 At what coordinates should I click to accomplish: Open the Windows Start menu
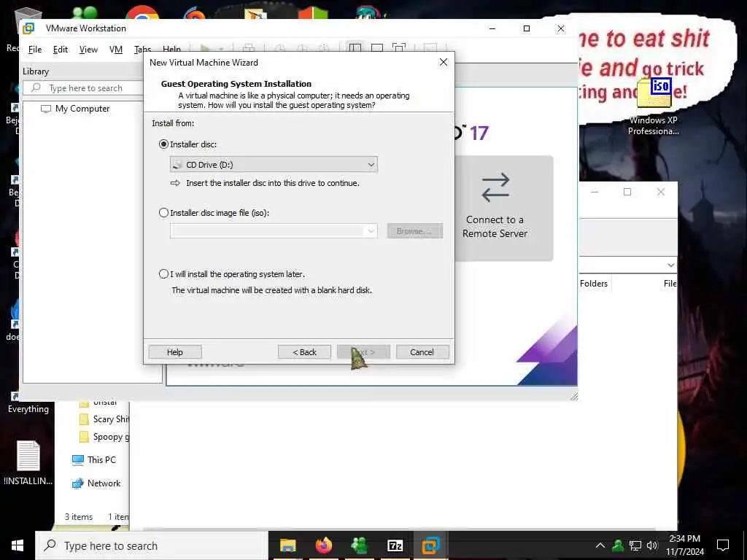tap(18, 545)
